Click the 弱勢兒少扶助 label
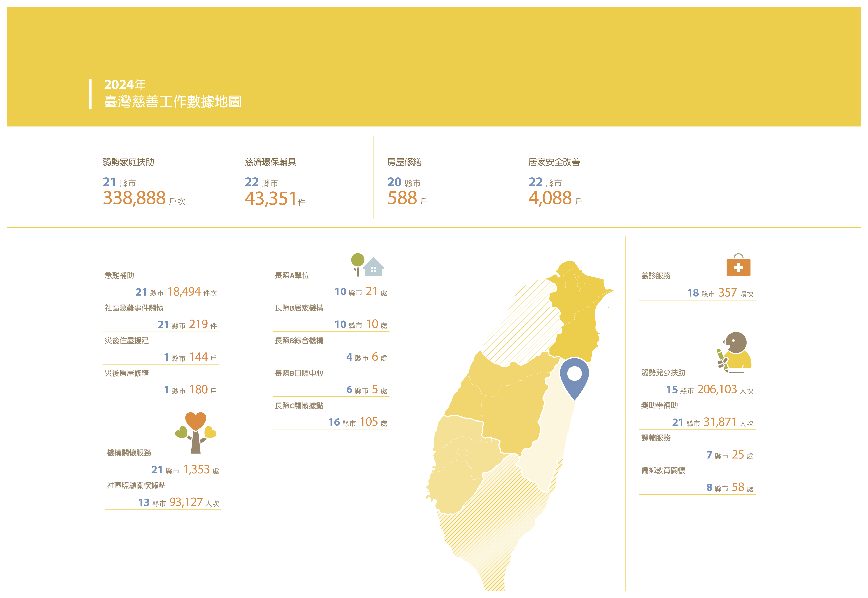The width and height of the screenshot is (868, 598). 663,373
